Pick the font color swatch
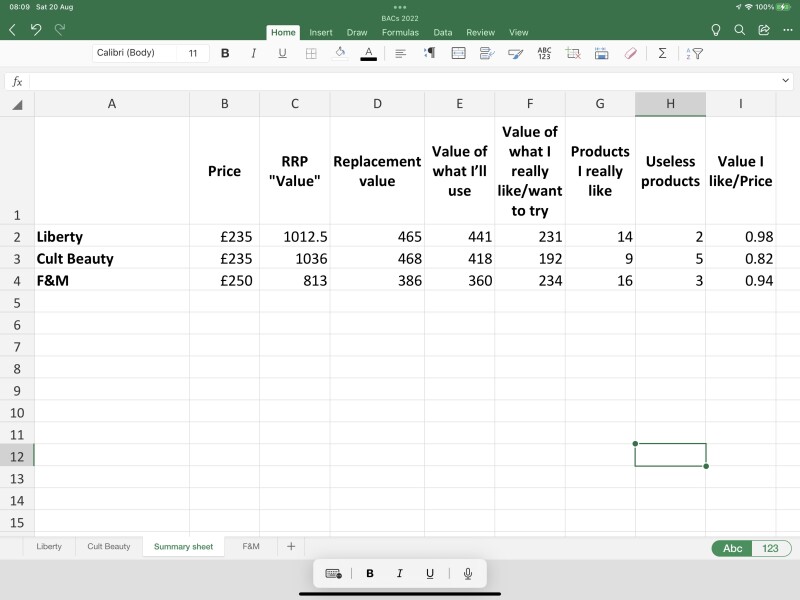Viewport: 800px width, 600px height. pos(368,53)
